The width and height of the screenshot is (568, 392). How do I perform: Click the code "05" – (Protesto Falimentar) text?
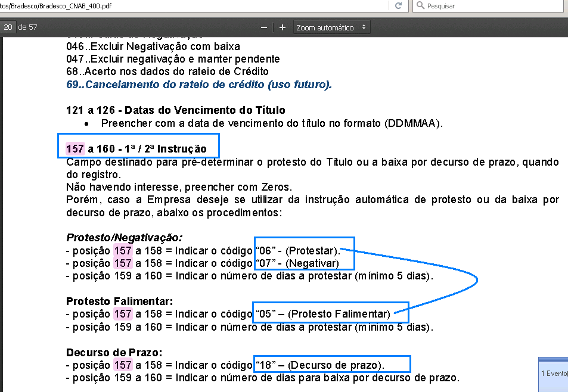pos(323,314)
